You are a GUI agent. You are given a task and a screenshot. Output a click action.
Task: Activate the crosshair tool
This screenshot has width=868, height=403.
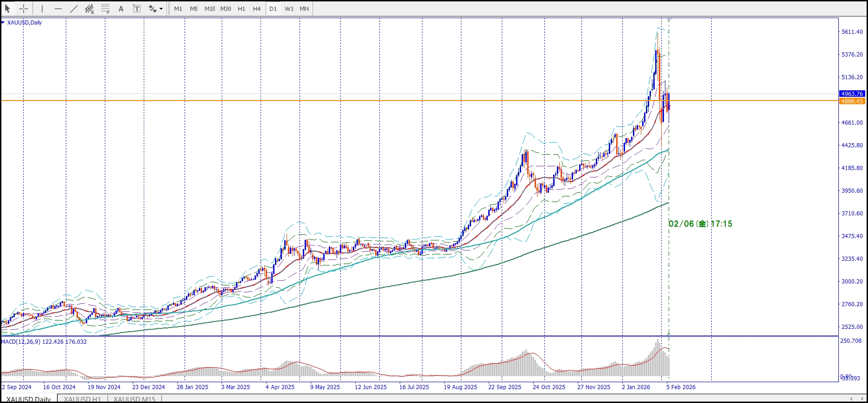point(24,9)
